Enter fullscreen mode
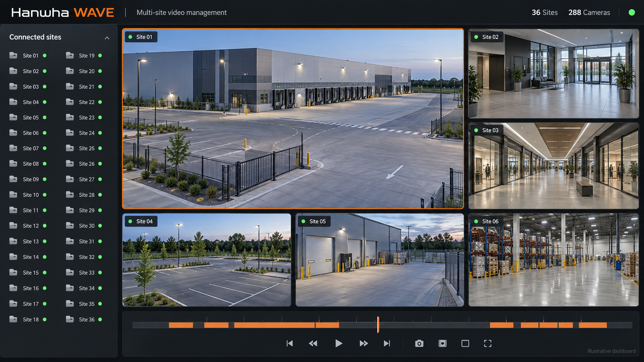The width and height of the screenshot is (644, 362). (x=488, y=343)
